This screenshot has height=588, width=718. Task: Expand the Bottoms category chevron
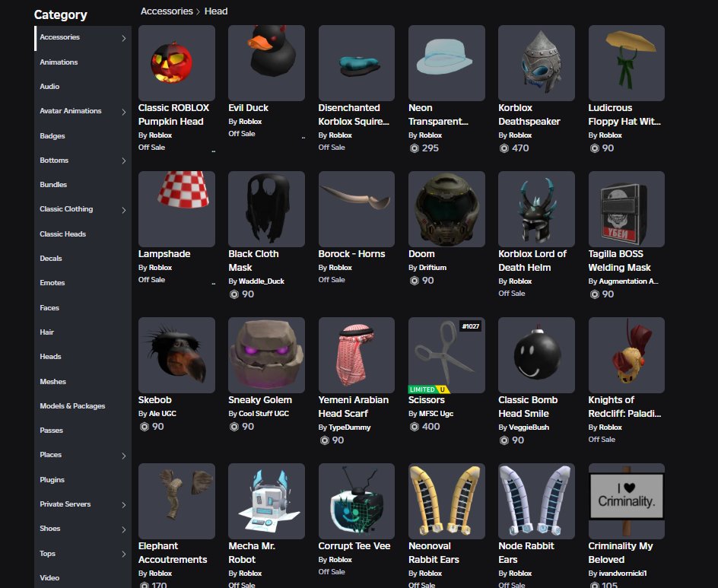(x=124, y=161)
